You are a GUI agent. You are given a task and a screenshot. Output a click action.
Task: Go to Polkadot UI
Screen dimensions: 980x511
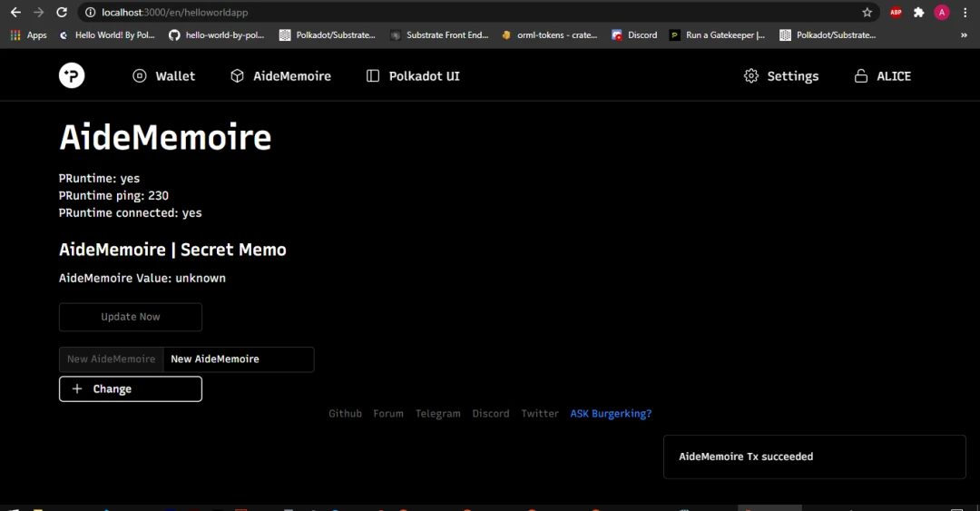tap(413, 75)
